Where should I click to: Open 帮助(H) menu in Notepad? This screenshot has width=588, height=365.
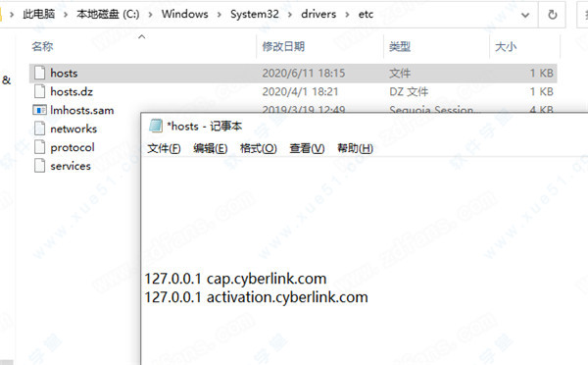[355, 148]
